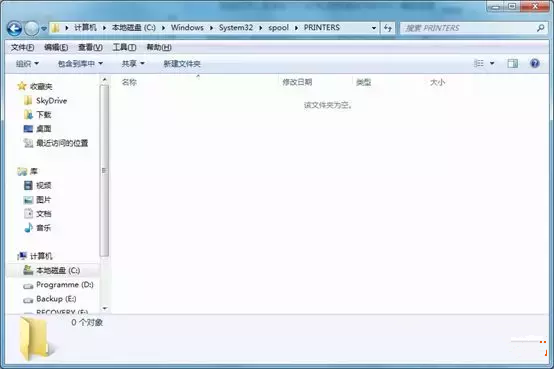554x369 pixels.
Task: Expand the 组织 dropdown
Action: tap(27, 64)
